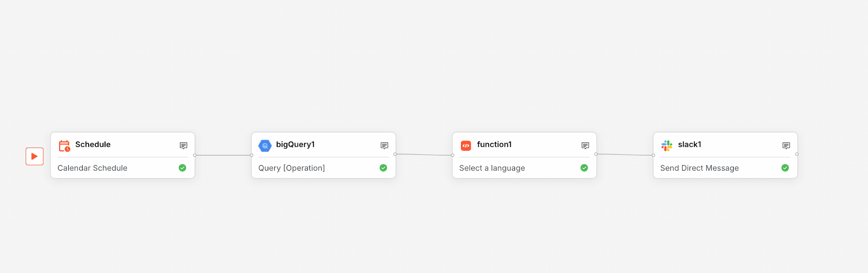Click green status check on function1 node
Viewport: 868px width, 273px height.
tap(584, 168)
